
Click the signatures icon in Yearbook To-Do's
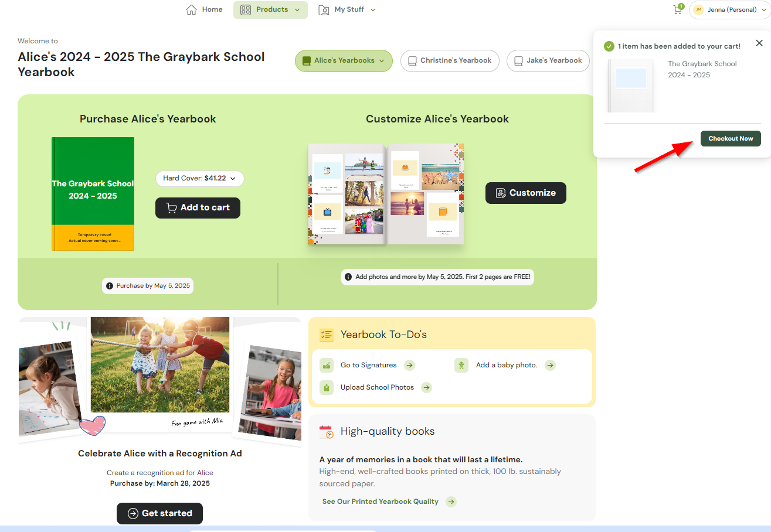click(x=327, y=365)
